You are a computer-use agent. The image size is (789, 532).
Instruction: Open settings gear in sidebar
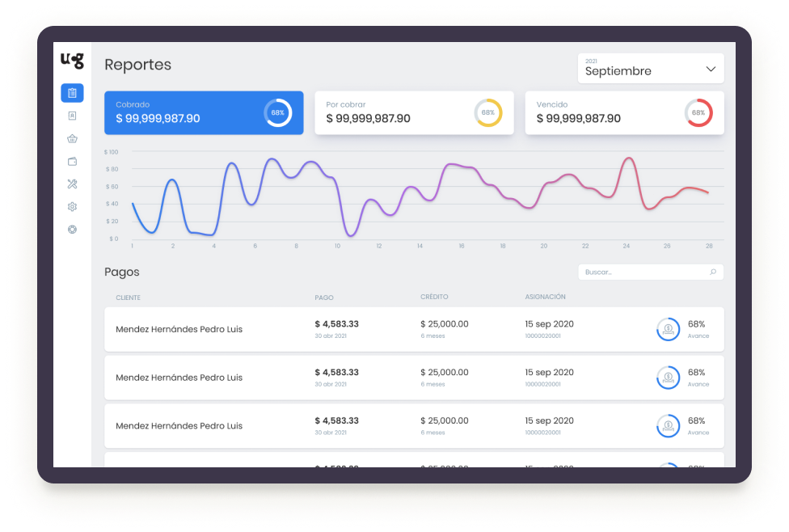(x=72, y=207)
